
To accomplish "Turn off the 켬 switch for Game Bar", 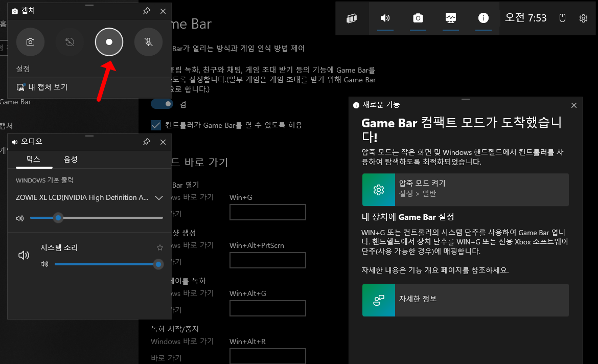I will 162,103.
